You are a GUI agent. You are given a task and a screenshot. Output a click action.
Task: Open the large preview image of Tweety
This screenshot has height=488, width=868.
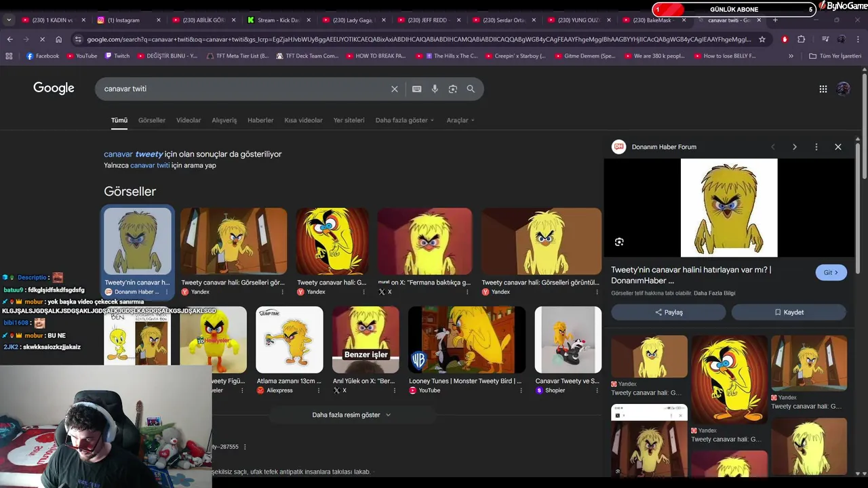(729, 207)
